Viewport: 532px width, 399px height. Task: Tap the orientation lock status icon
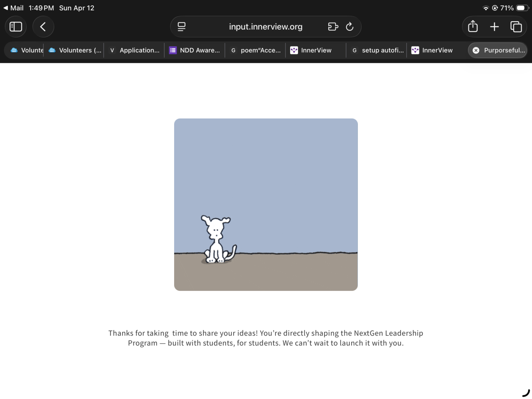point(495,8)
